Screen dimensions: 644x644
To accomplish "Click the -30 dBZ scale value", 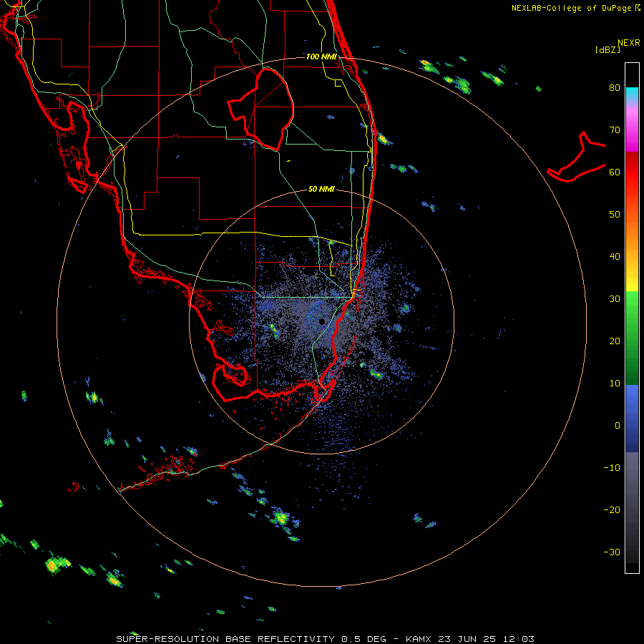I will (x=612, y=552).
